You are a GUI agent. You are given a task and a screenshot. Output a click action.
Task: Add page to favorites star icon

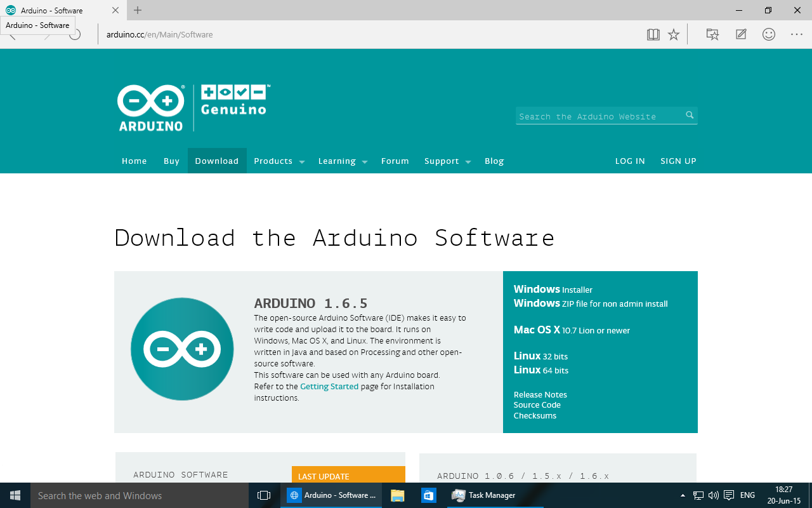(674, 34)
